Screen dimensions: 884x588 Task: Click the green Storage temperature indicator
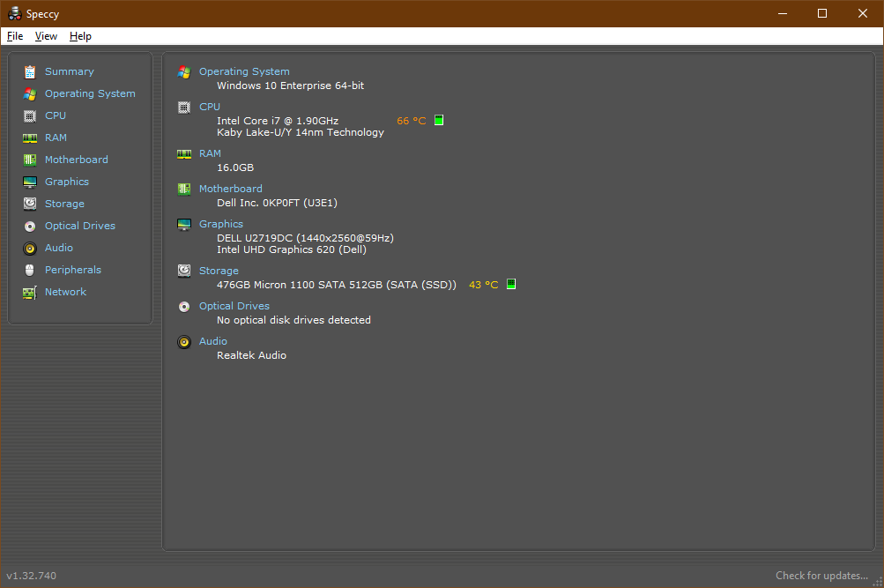point(511,285)
